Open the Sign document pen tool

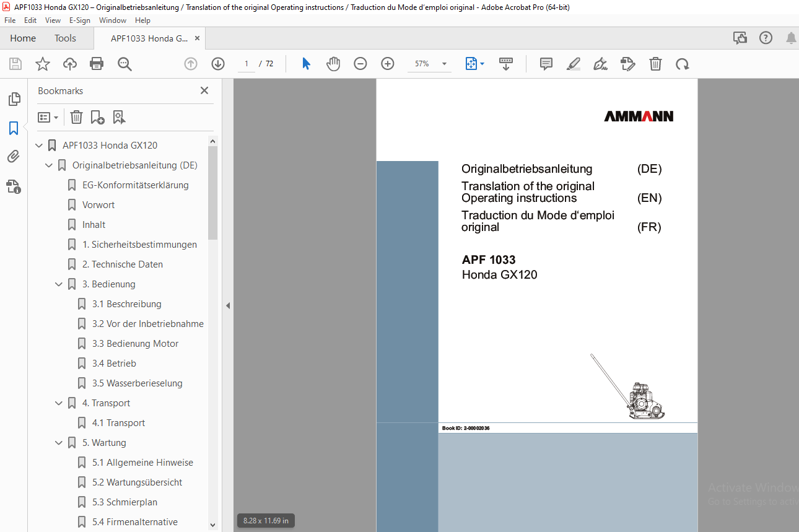point(600,64)
